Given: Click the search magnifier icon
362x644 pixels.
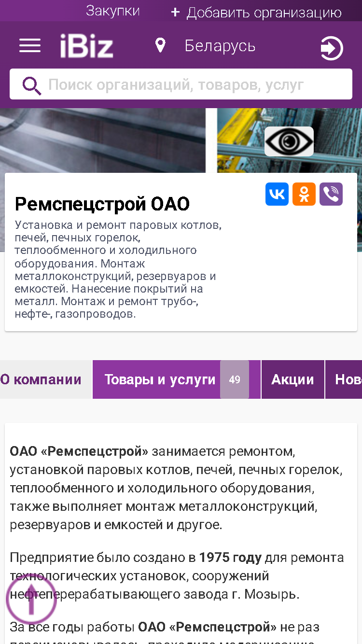Looking at the screenshot, I should point(32,85).
